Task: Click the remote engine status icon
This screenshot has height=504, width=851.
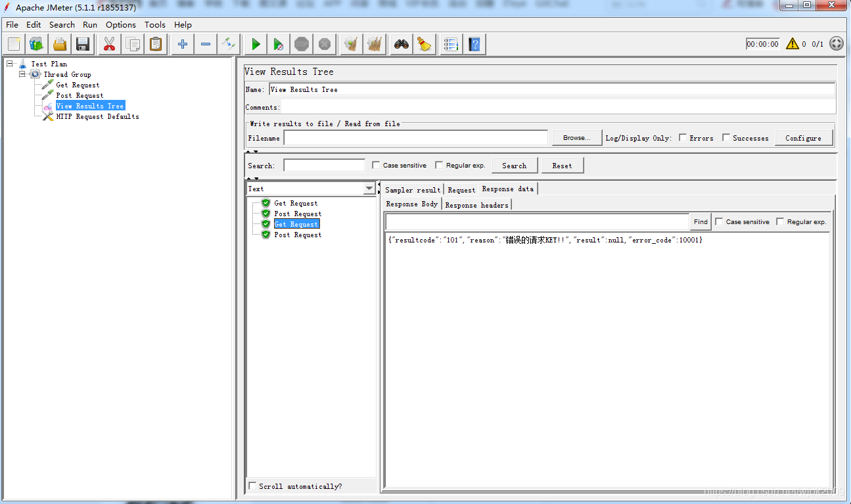Action: click(x=837, y=44)
